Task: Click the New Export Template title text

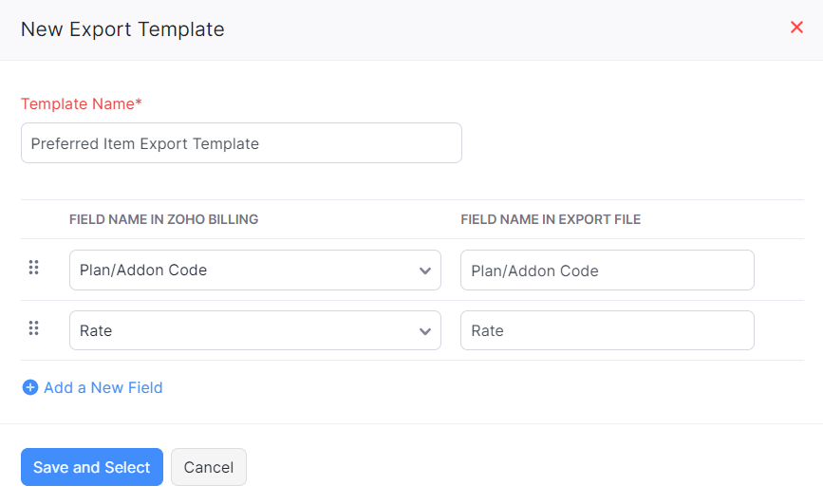Action: (122, 29)
